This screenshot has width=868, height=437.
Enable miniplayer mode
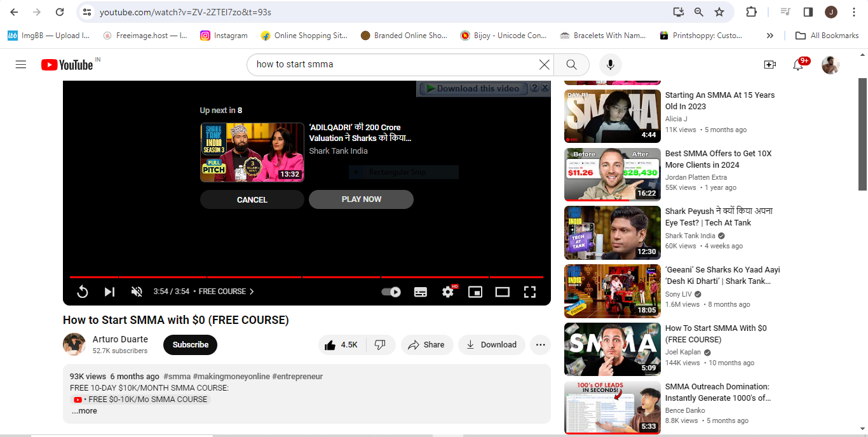475,292
